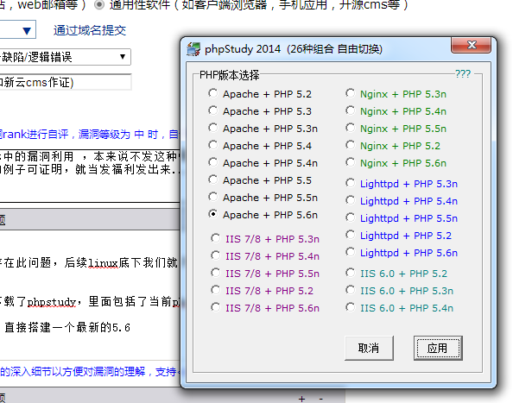This screenshot has height=403, width=532.
Task: Select Nginx + PHP 5.3n option
Action: click(350, 93)
